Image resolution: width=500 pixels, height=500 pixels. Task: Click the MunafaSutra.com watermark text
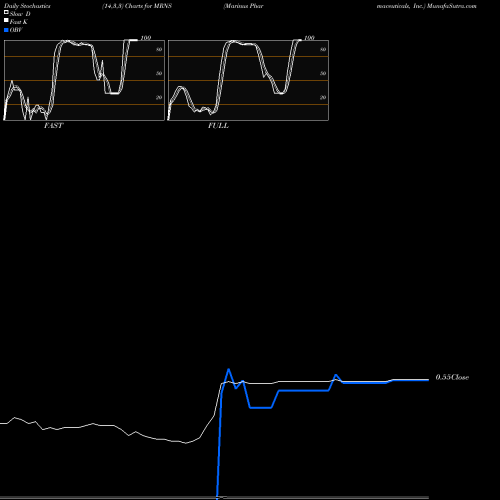click(452, 6)
